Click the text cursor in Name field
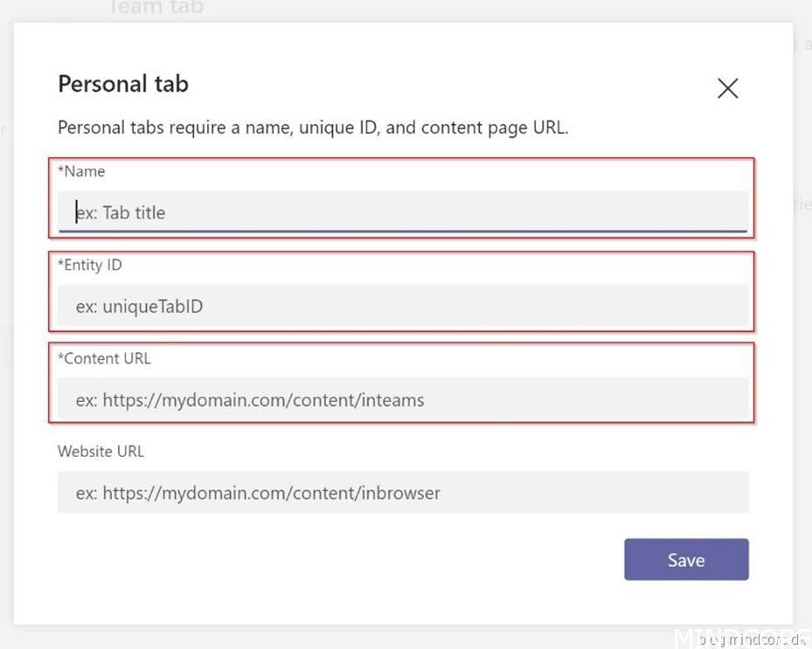The image size is (812, 649). tap(76, 212)
